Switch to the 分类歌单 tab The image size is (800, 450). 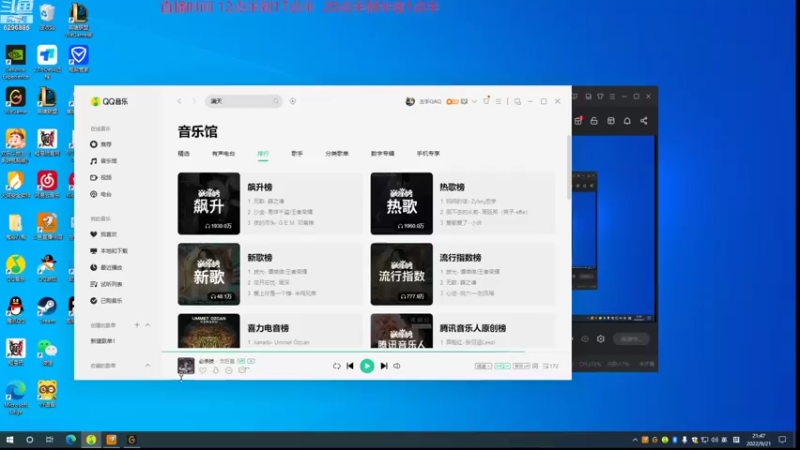[337, 154]
